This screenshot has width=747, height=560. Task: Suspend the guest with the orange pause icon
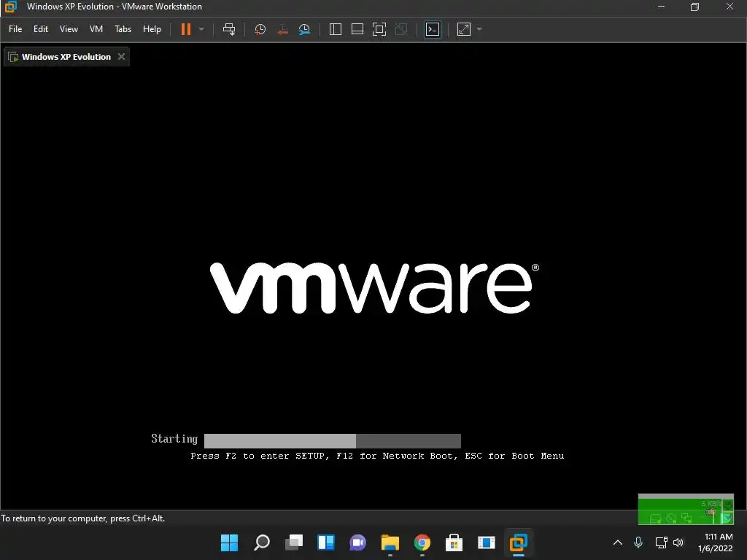click(x=186, y=29)
